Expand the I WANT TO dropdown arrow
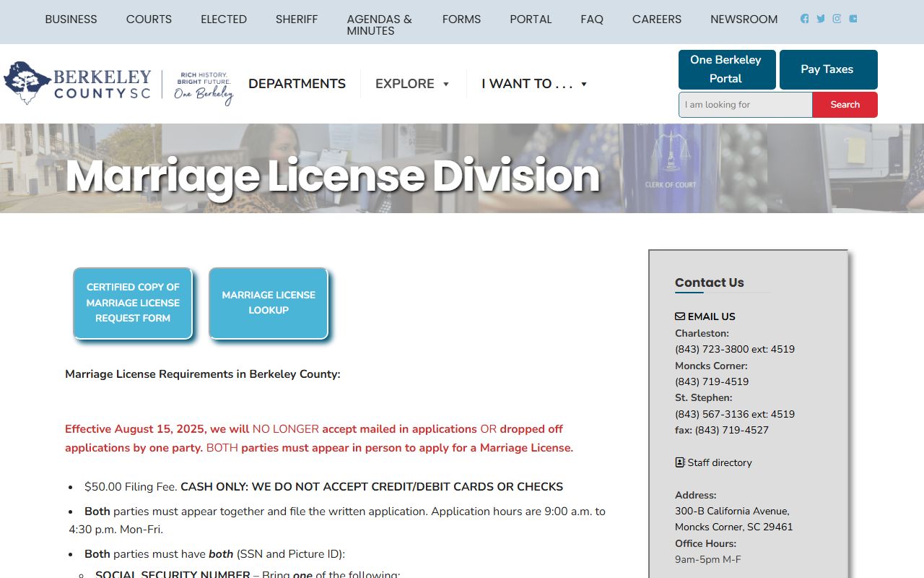924x578 pixels. (584, 84)
